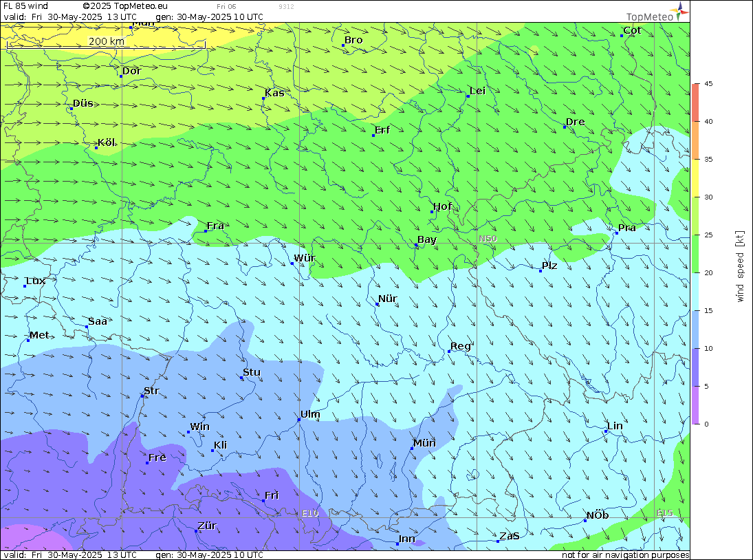Image resolution: width=753 pixels, height=560 pixels.
Task: Select the Met city label
Action: click(x=39, y=335)
